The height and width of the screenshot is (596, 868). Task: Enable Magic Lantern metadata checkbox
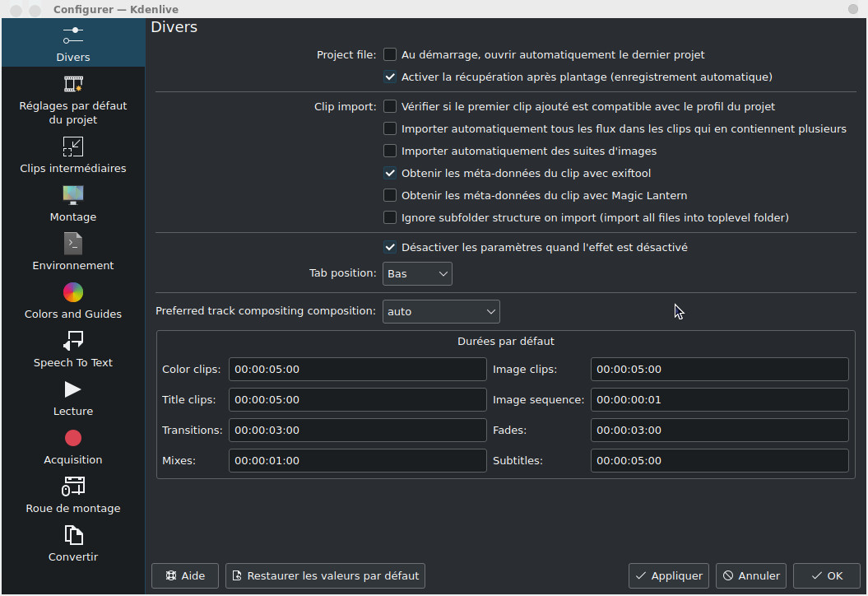[x=390, y=196]
